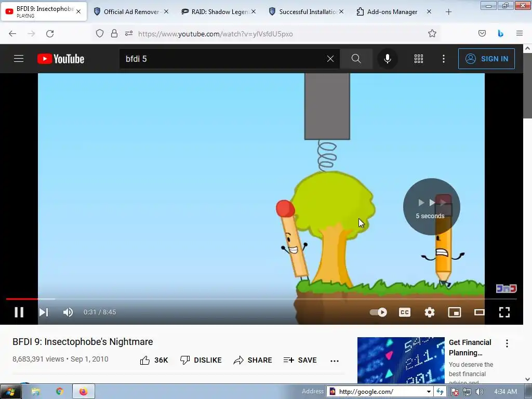Go forward in Firefox history
This screenshot has height=399, width=532.
click(x=31, y=34)
